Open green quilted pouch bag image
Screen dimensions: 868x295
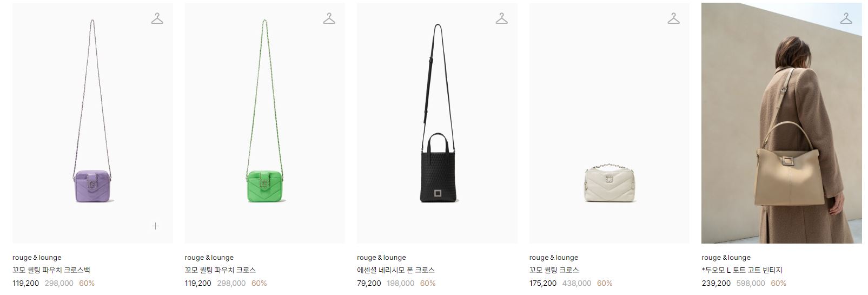click(265, 123)
